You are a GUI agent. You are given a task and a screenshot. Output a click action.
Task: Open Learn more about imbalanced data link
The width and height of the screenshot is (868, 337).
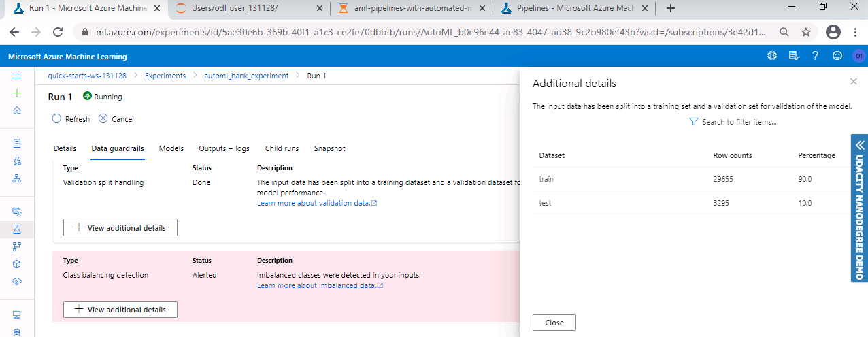(x=320, y=285)
